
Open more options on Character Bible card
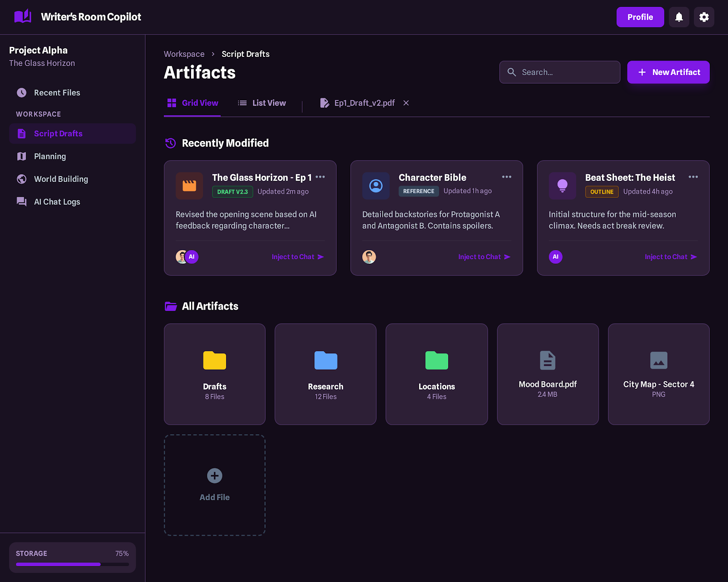pos(506,177)
